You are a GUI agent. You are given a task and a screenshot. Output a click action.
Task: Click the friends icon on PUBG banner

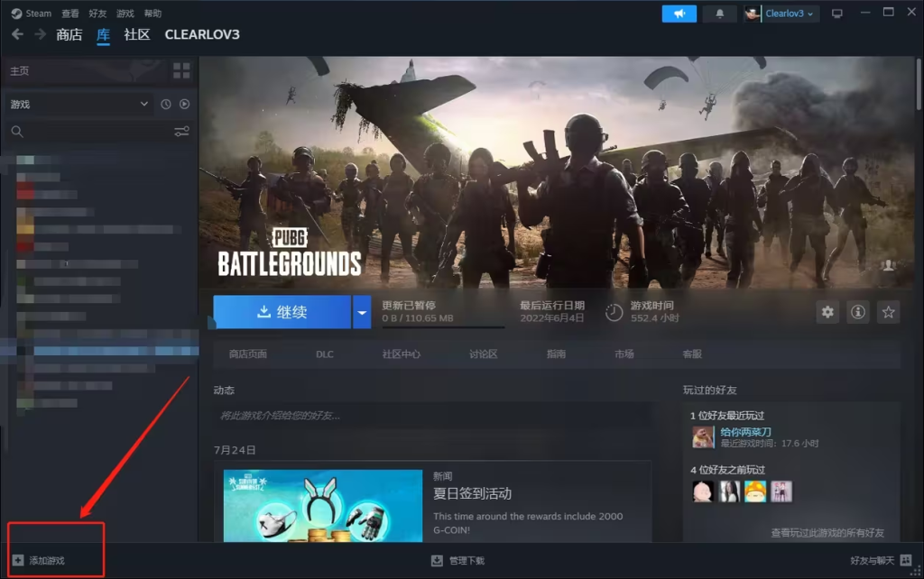(888, 266)
